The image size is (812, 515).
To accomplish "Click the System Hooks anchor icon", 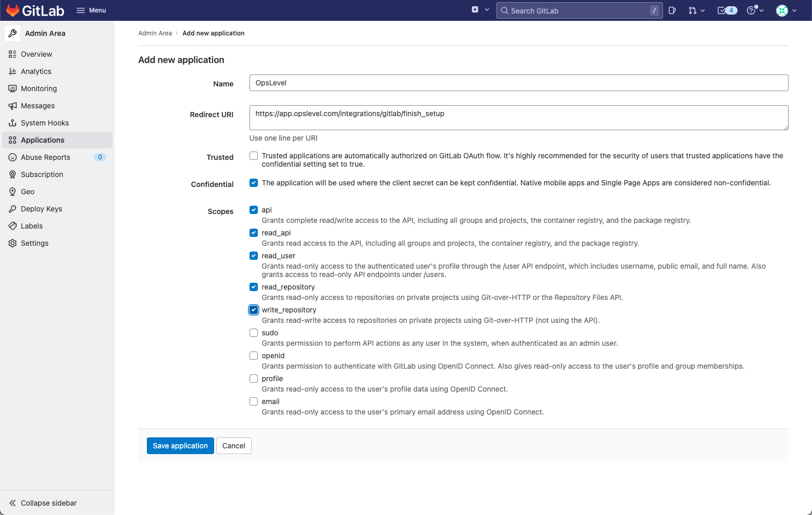I will (13, 123).
